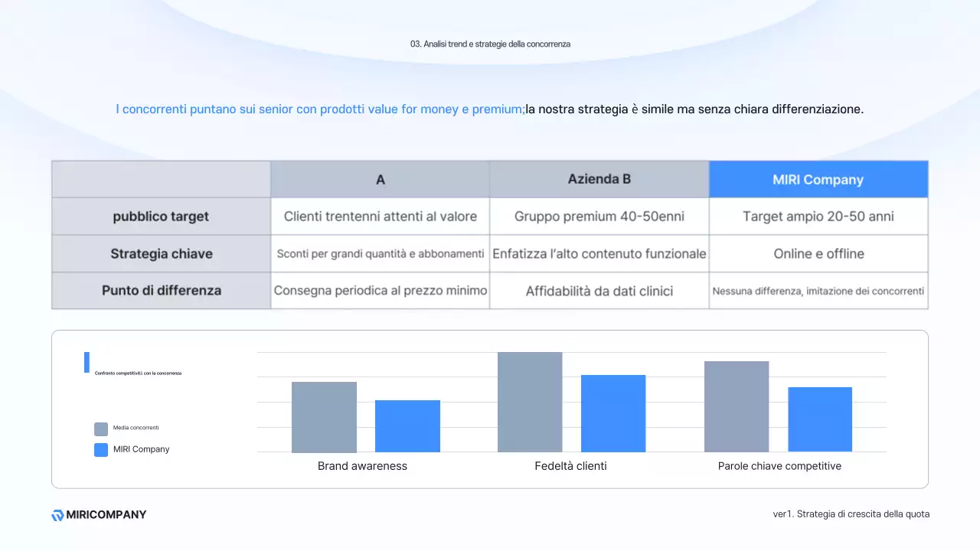
Task: Click column header A in table
Action: pyautogui.click(x=380, y=180)
